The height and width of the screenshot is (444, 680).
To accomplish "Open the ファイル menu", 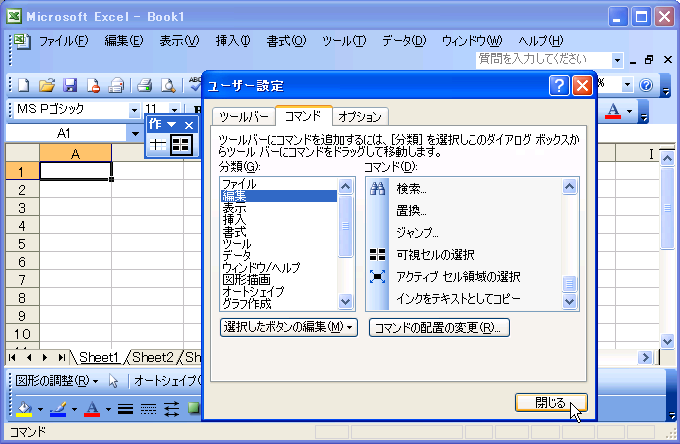I will [x=63, y=41].
